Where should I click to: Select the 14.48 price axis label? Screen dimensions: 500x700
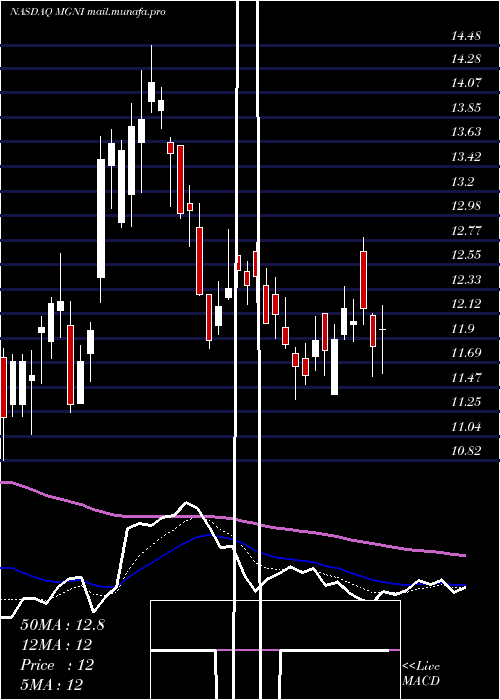tap(466, 35)
